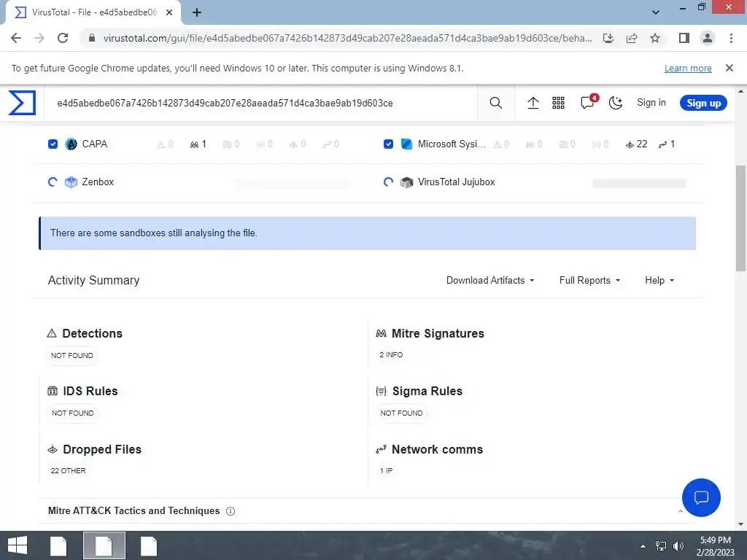Click the Detections warning triangle icon
This screenshot has width=747, height=560.
52,333
